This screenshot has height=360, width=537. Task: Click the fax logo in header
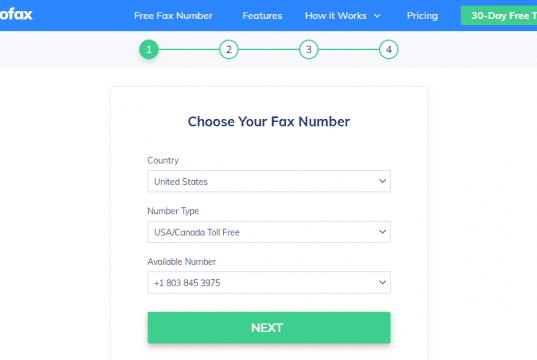click(16, 14)
